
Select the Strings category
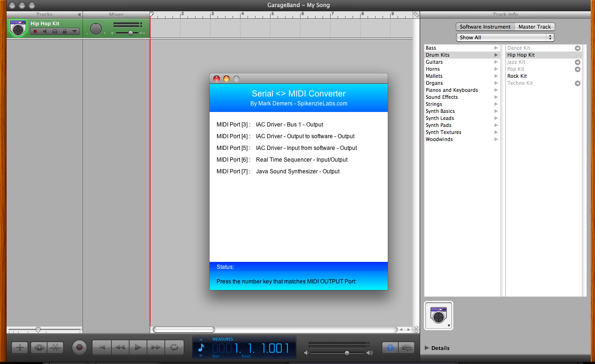tap(462, 104)
